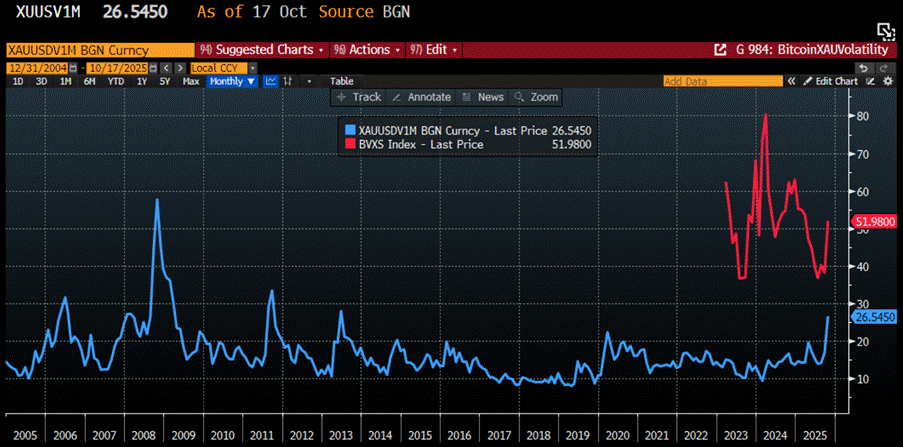Click the News button label
Viewport: 903px width, 447px height.
(x=491, y=97)
